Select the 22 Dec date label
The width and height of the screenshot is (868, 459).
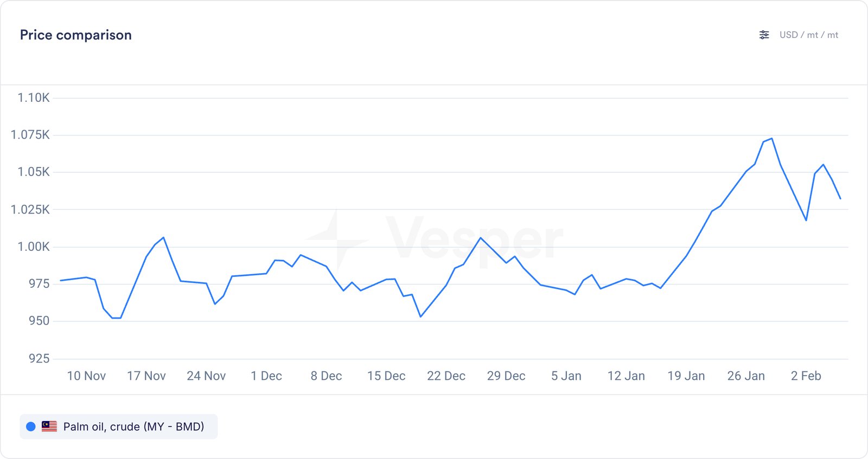pos(446,376)
